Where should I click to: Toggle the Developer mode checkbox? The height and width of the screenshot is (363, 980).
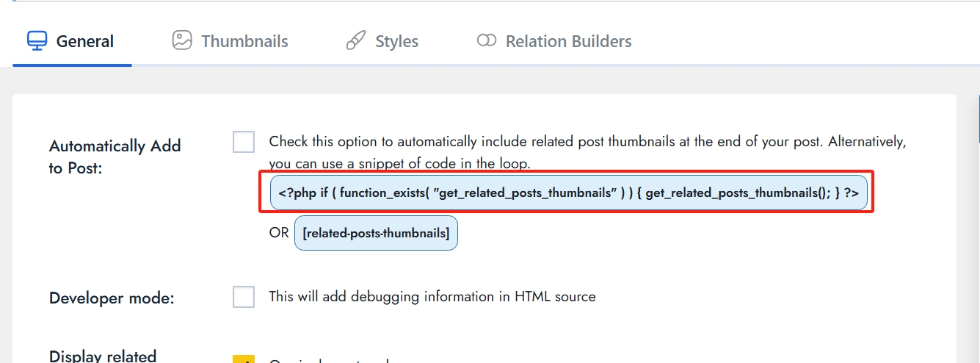[244, 297]
